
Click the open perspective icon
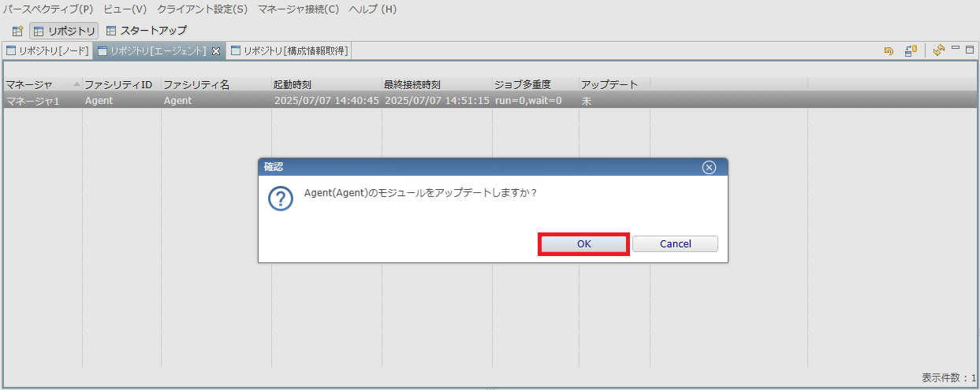coord(17,31)
